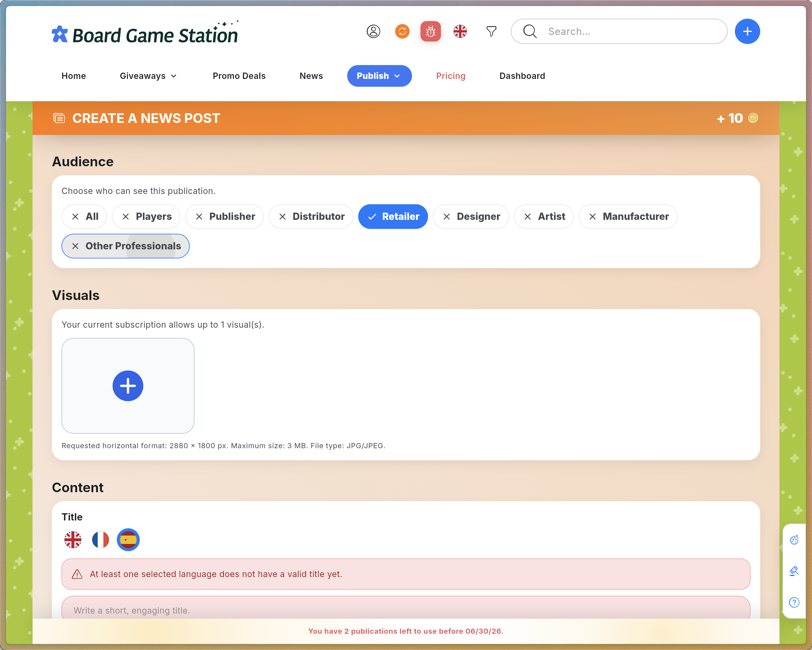Toggle the Publisher audience chip
The image size is (812, 650).
click(224, 217)
